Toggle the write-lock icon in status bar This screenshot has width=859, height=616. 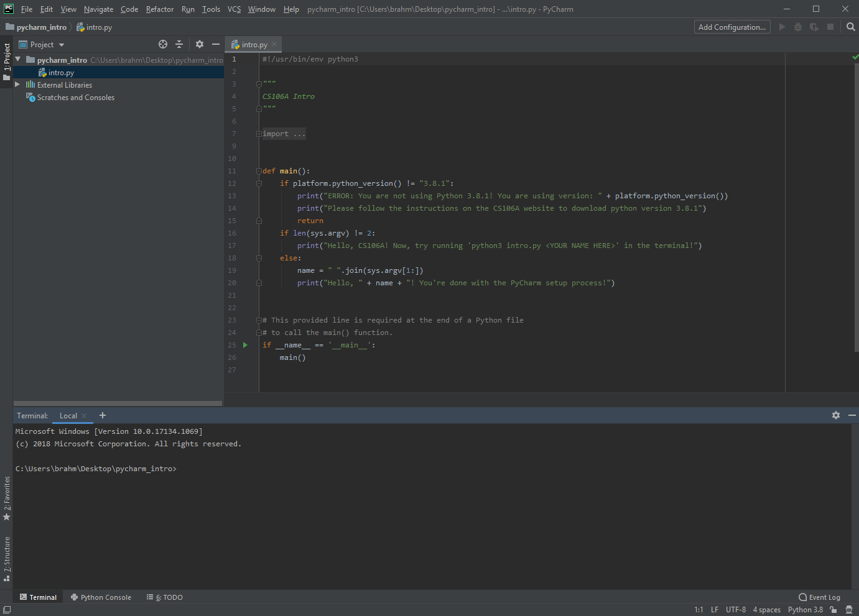(833, 610)
